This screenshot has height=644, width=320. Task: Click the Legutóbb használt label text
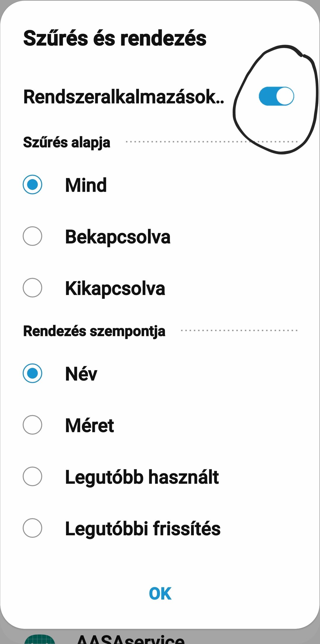click(142, 477)
